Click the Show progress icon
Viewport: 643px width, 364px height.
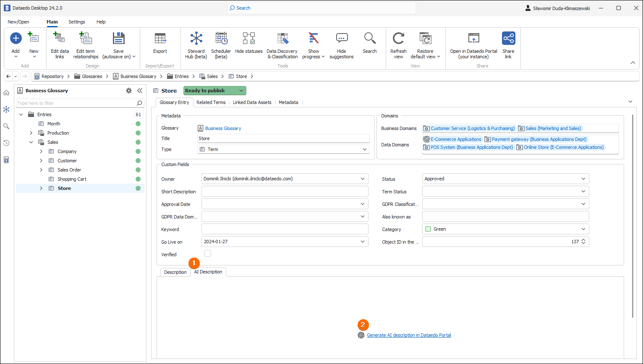pos(314,38)
